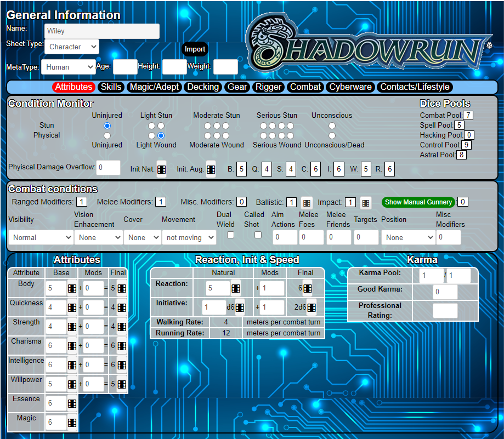Enable the Called Shot checkbox
This screenshot has width=504, height=439.
click(258, 235)
